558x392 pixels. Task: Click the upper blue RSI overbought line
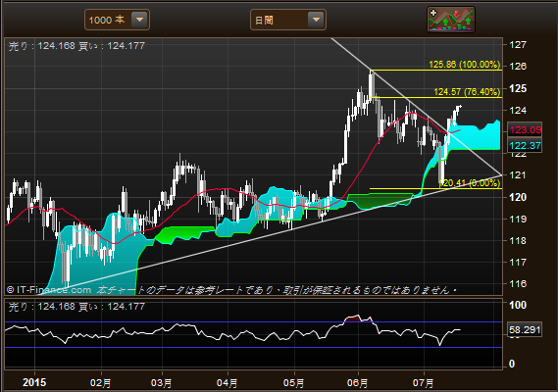point(253,321)
